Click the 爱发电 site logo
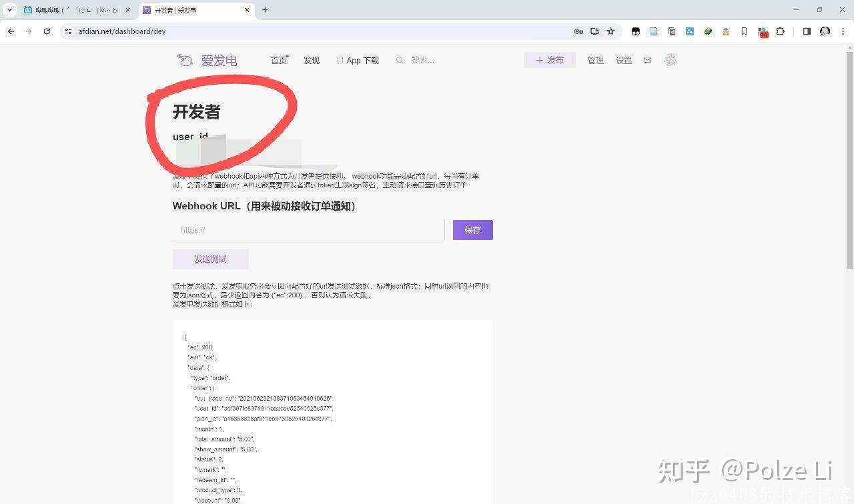 coord(207,60)
